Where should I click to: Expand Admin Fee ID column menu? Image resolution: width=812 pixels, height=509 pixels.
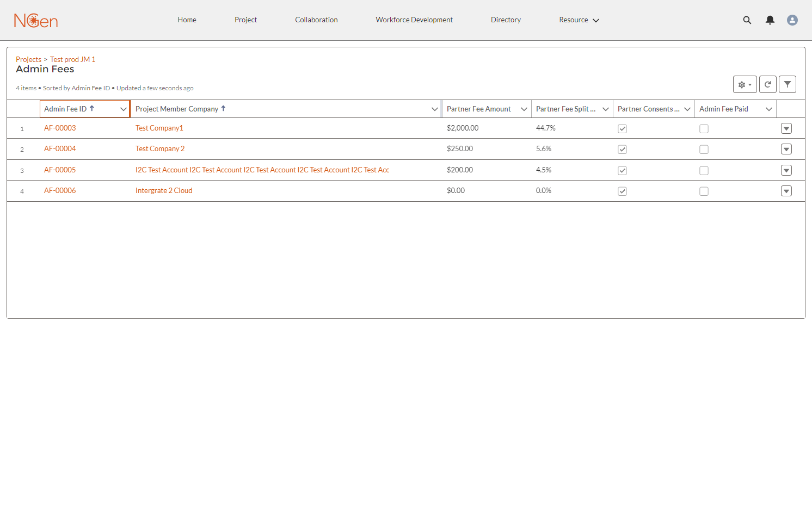point(124,109)
